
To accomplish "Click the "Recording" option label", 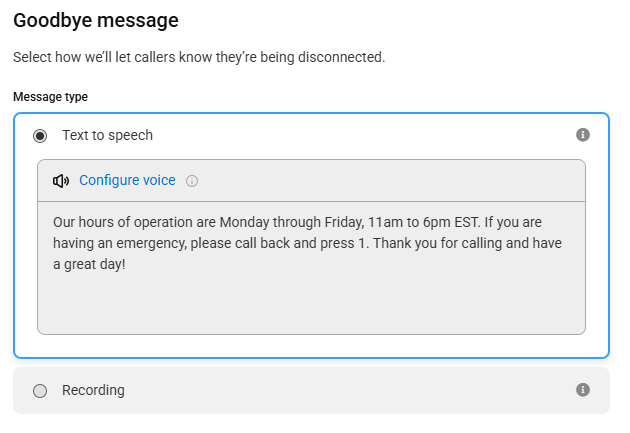I will coord(93,390).
